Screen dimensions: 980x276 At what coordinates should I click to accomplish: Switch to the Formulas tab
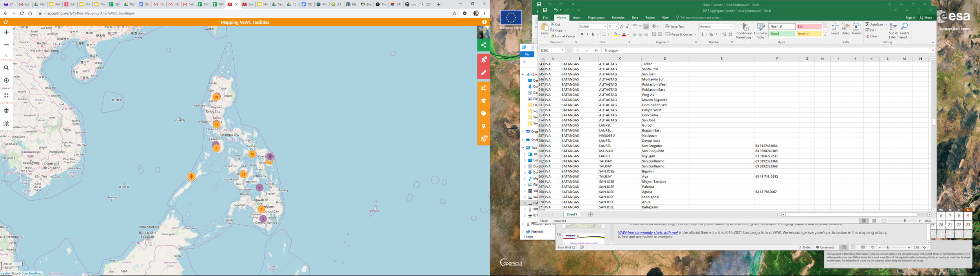[618, 18]
